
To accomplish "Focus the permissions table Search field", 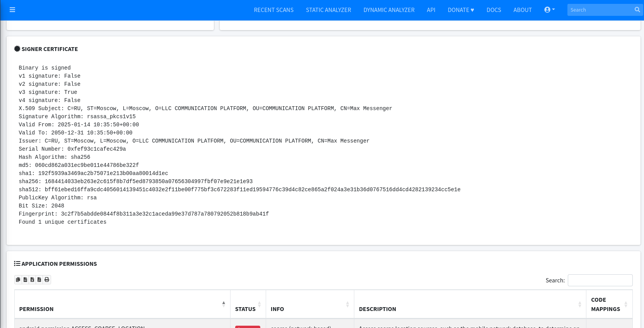I will tap(600, 280).
